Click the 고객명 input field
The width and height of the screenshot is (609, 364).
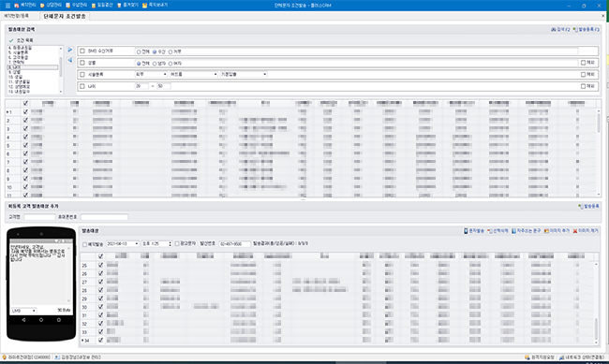point(39,217)
